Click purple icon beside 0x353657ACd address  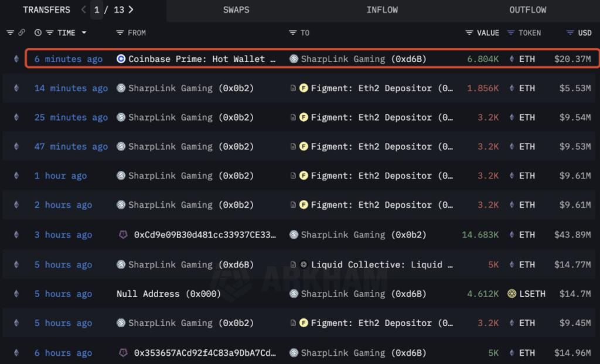(x=123, y=352)
